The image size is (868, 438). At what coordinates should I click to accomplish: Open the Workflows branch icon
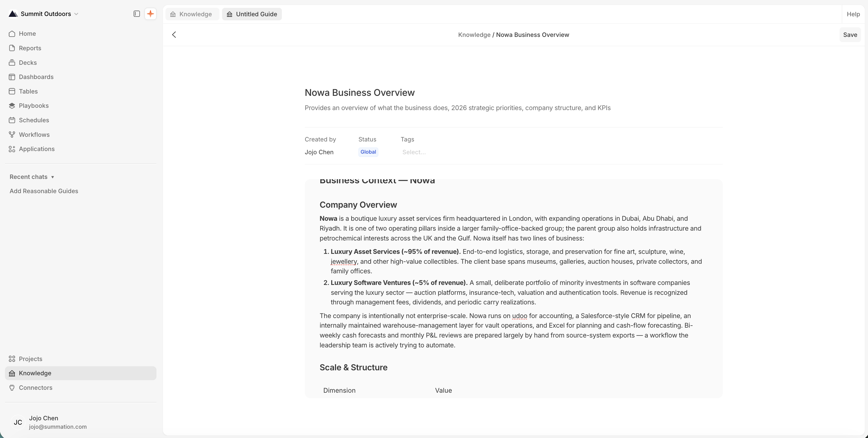coord(12,134)
